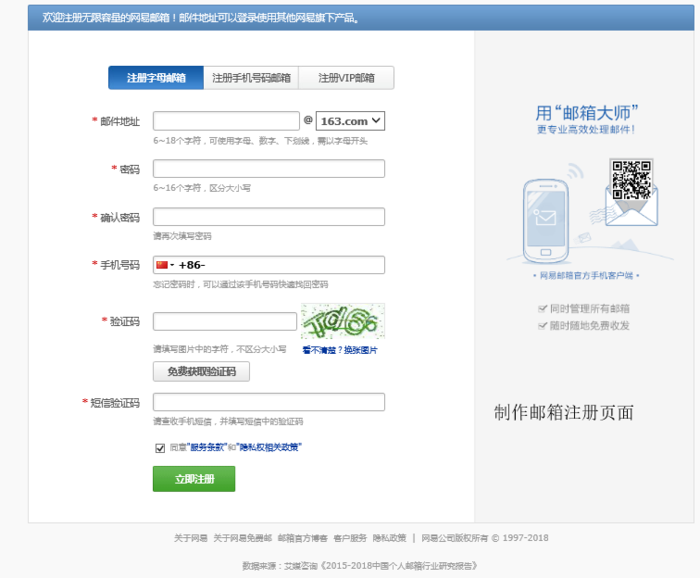Click the 请再次填写密码 hint text
The height and width of the screenshot is (578, 700).
click(x=182, y=236)
